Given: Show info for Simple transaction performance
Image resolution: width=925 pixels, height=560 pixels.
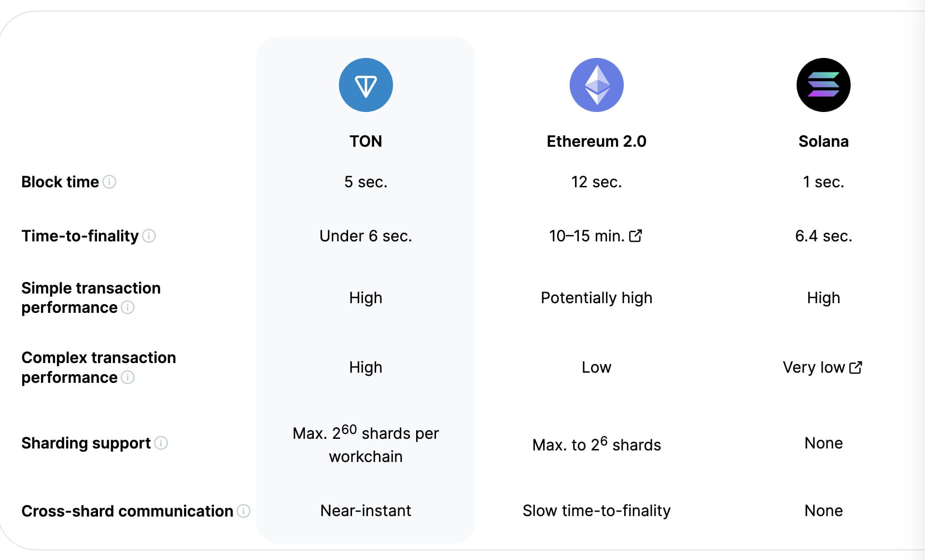Looking at the screenshot, I should coord(127,307).
